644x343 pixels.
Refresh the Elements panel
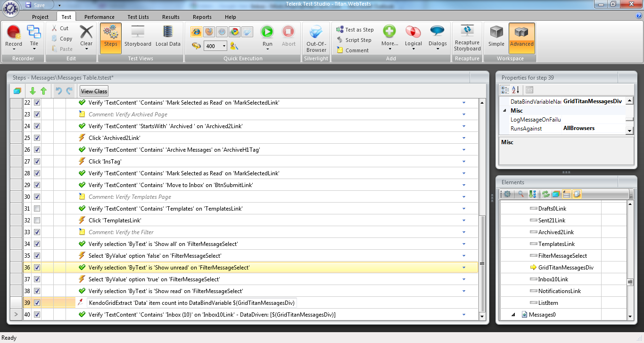coord(546,194)
